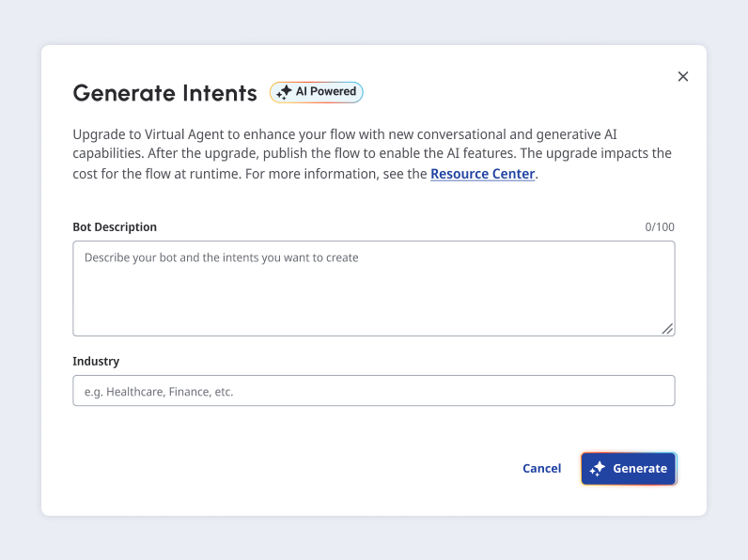Image resolution: width=748 pixels, height=560 pixels.
Task: Click the Bot Description field label
Action: coord(115,227)
